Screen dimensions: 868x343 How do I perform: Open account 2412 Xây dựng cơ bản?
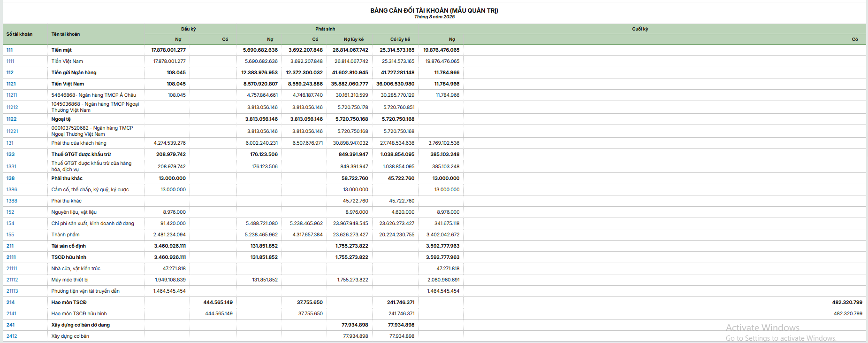(12, 336)
